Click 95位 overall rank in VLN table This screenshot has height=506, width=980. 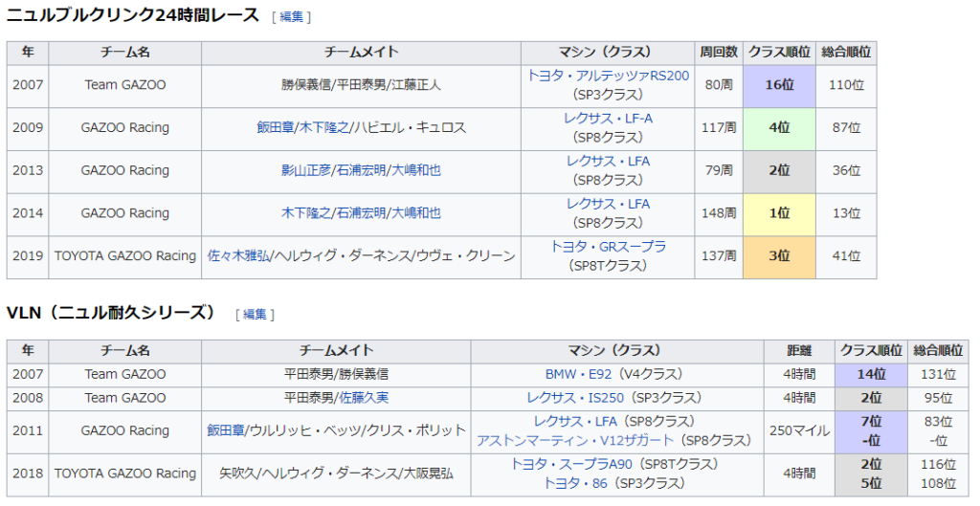[938, 398]
